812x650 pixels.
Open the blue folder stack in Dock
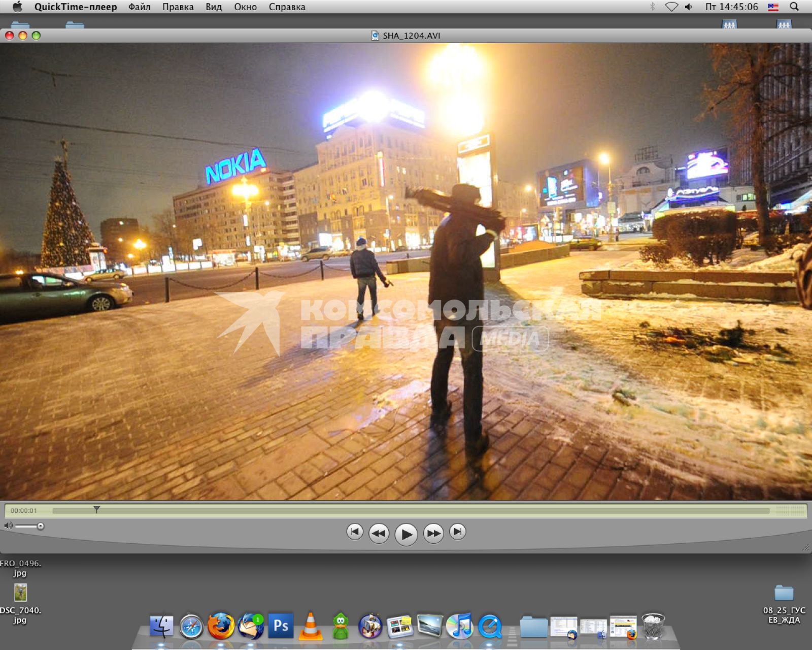533,627
